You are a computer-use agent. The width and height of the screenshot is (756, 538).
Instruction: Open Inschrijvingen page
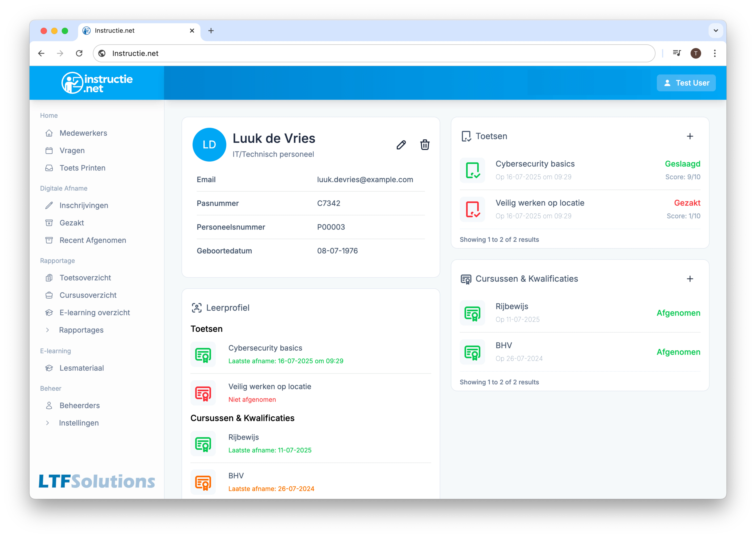click(x=84, y=205)
